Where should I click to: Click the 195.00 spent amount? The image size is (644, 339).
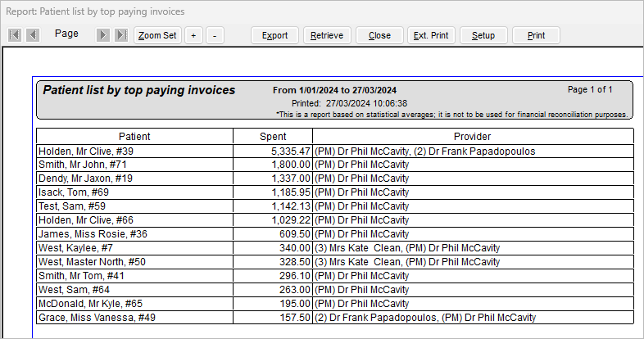(x=294, y=304)
